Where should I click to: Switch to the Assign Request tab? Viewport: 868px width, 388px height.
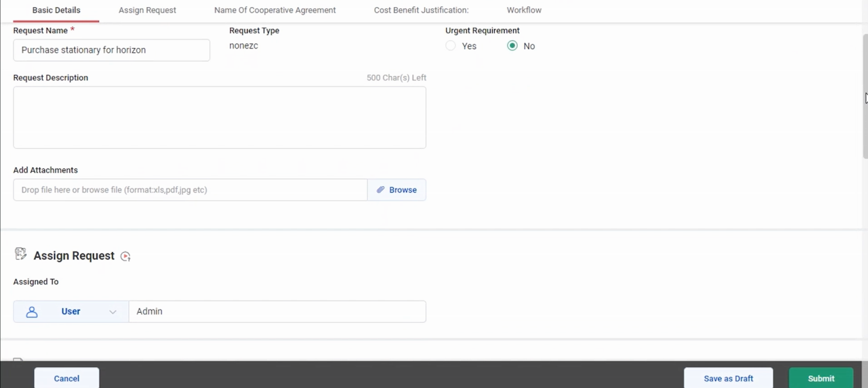(147, 10)
